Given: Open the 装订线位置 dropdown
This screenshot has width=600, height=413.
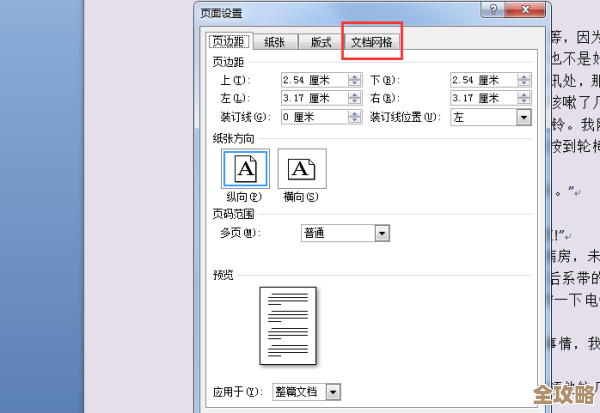Looking at the screenshot, I should pyautogui.click(x=524, y=117).
